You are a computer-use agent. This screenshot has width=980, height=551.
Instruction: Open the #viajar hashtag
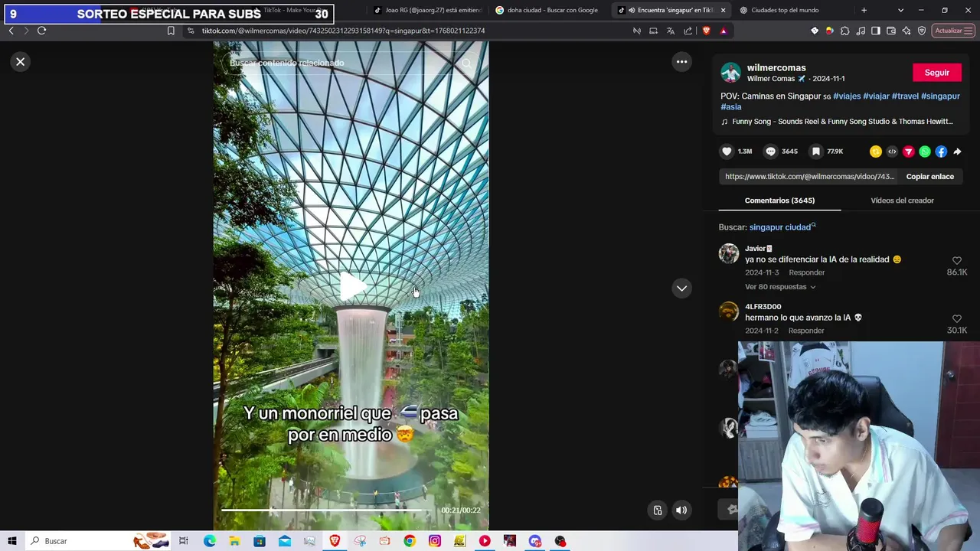876,96
